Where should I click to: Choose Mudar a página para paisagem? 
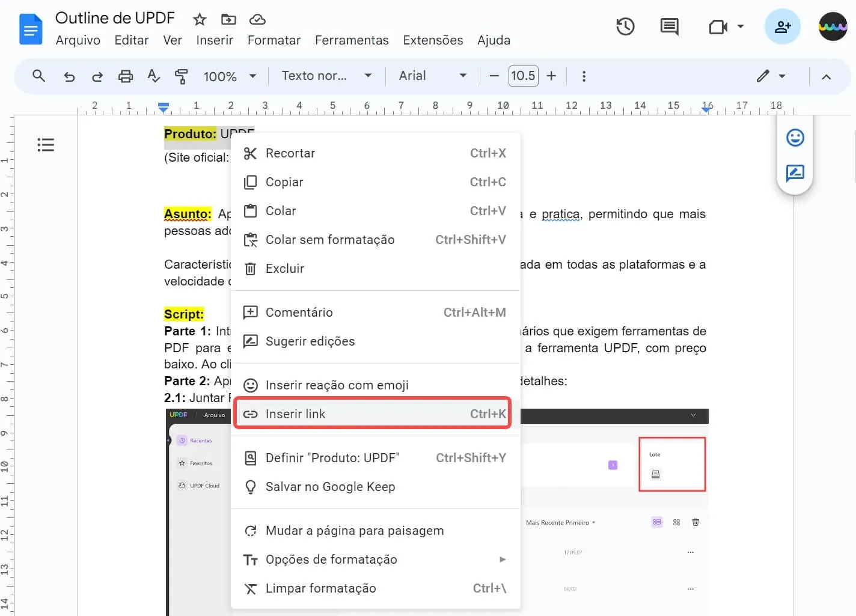(376, 531)
